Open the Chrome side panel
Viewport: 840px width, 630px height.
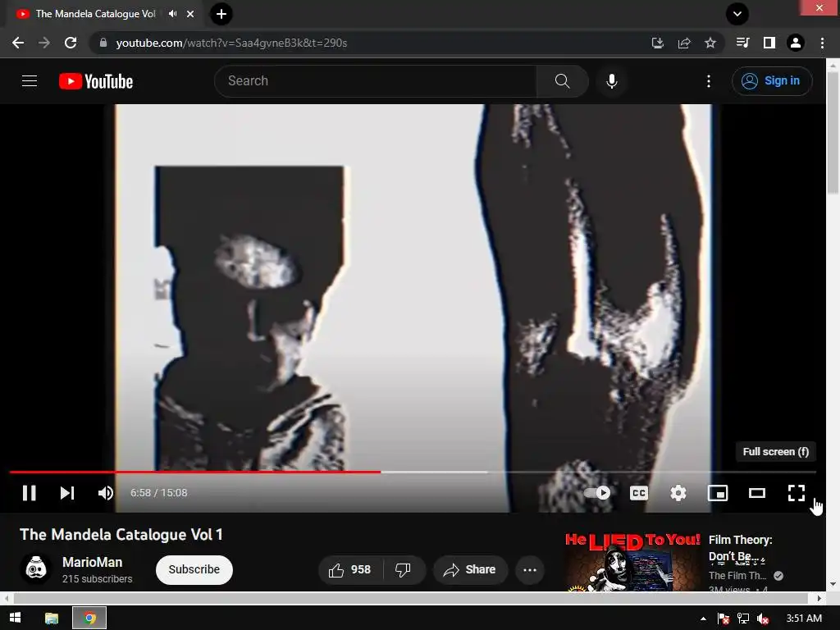tap(769, 43)
